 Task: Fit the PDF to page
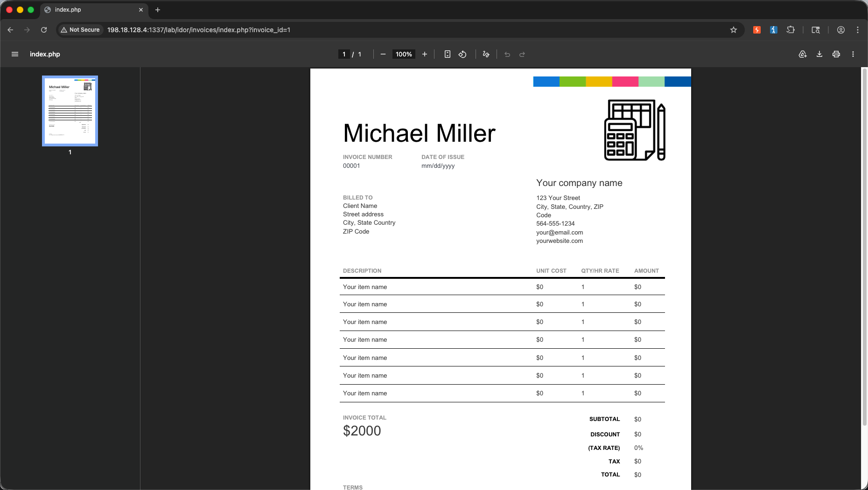pyautogui.click(x=447, y=54)
